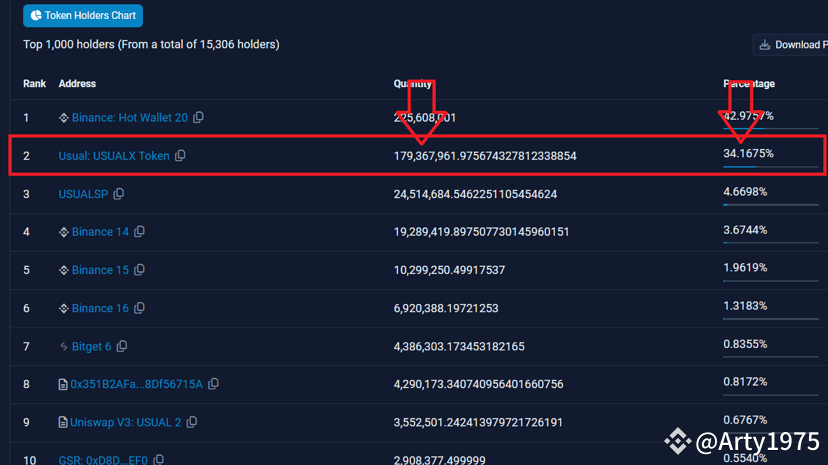This screenshot has height=465, width=828.
Task: Open the GSR: 0xD8D...EF0 link
Action: 103,460
